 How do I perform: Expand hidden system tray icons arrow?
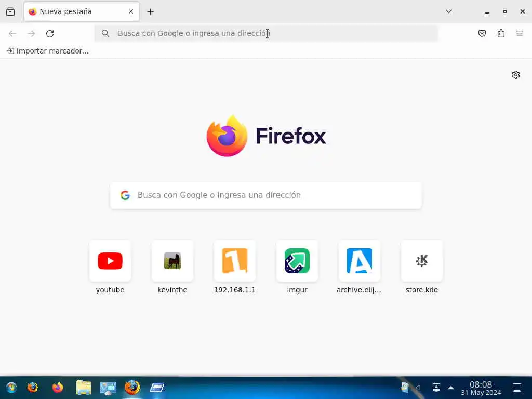[x=451, y=388]
